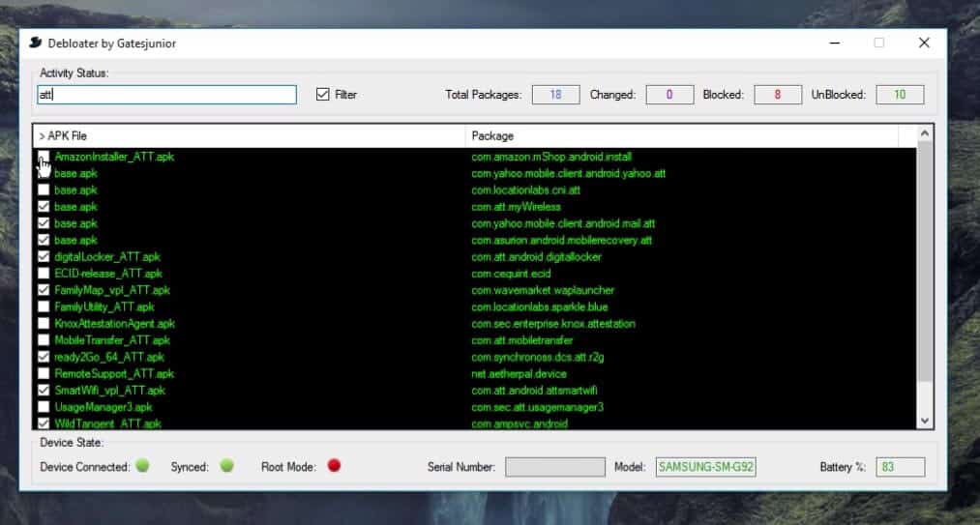Check the RemoteSupport_ATT.apk checkbox
Screen dimensions: 980x525
(44, 374)
